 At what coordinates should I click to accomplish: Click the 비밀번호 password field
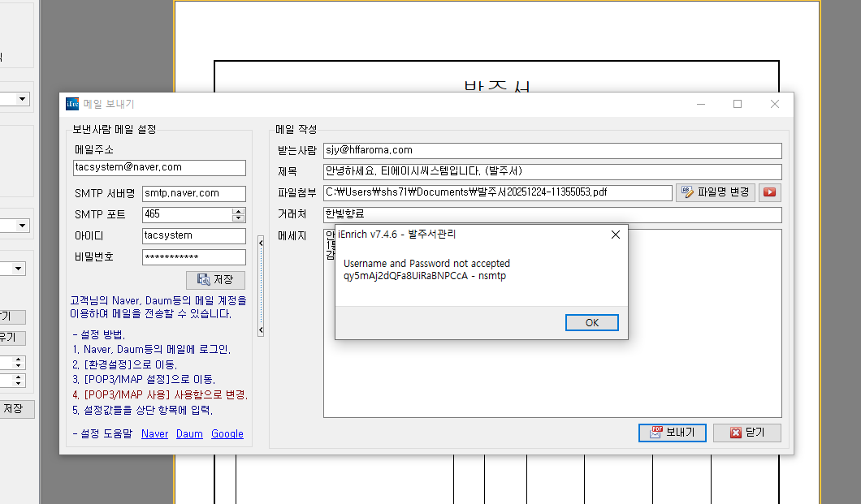[x=193, y=257]
